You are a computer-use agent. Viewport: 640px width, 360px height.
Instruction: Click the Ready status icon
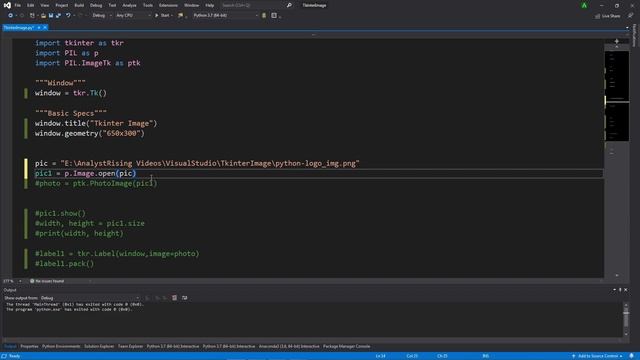point(4,356)
